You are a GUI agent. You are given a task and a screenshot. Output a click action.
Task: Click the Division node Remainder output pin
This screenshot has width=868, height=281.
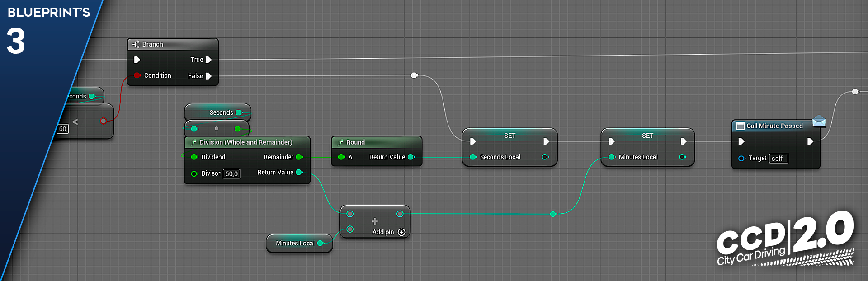[299, 157]
